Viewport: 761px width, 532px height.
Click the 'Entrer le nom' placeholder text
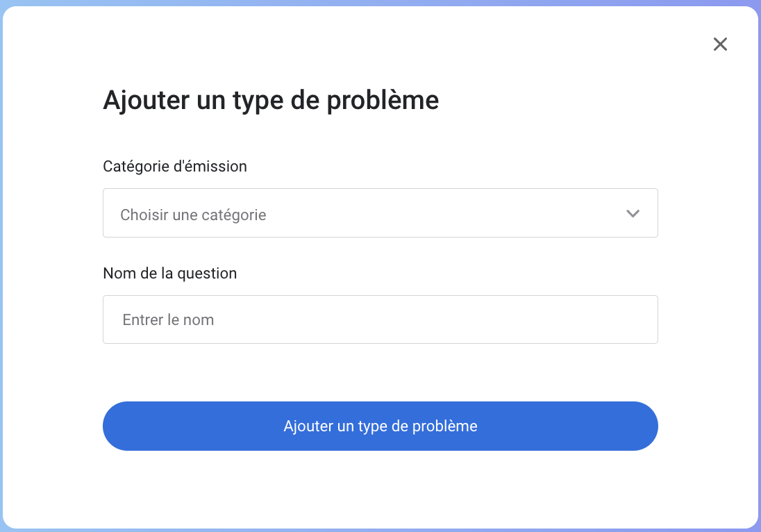[168, 320]
